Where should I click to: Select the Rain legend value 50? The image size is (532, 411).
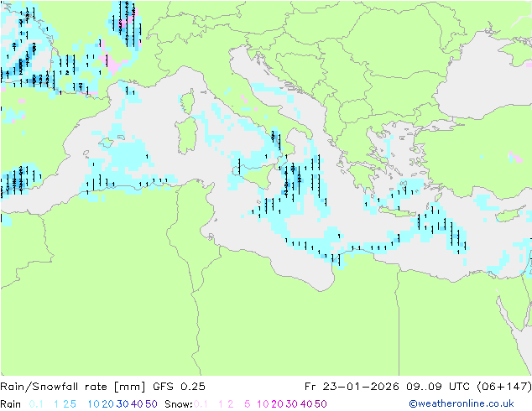(x=151, y=404)
